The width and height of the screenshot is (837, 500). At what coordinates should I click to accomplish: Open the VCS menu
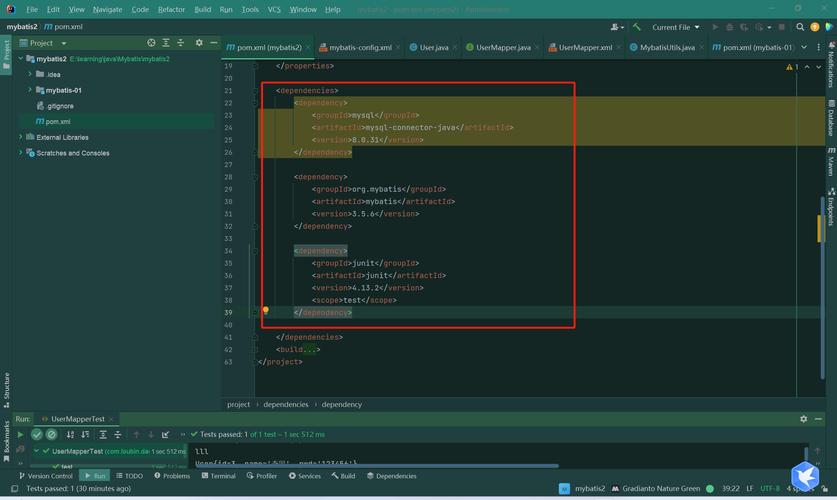click(274, 10)
